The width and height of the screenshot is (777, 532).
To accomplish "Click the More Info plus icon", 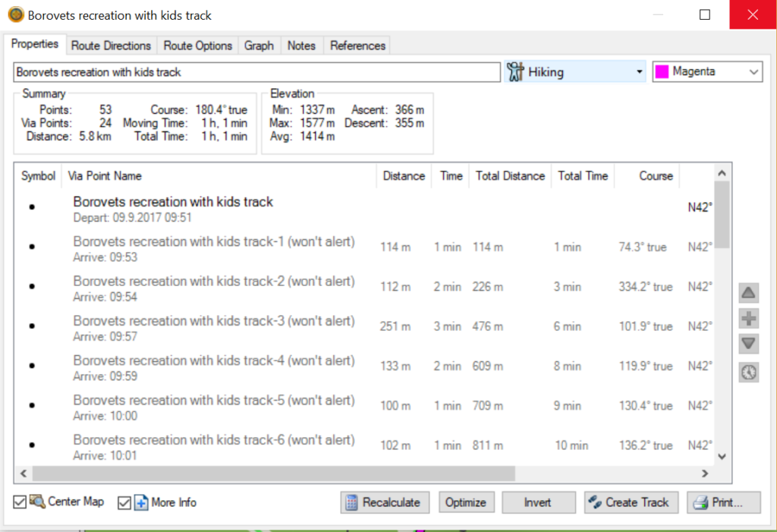I will [141, 502].
